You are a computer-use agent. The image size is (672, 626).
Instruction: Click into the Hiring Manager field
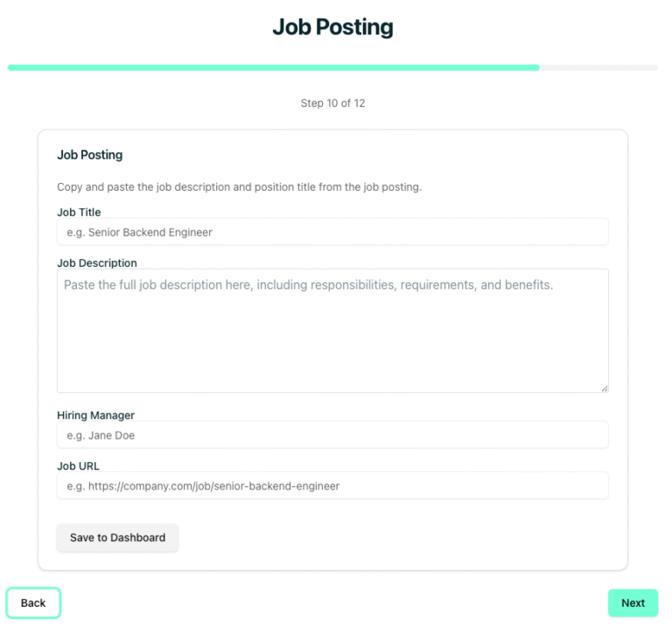[x=332, y=435]
